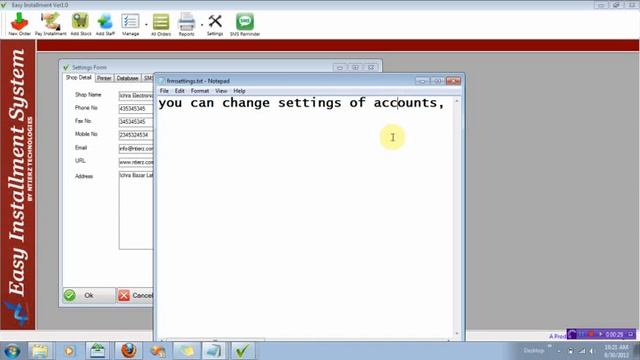
Task: Click the Notepad scrollbar up arrow
Action: (457, 101)
